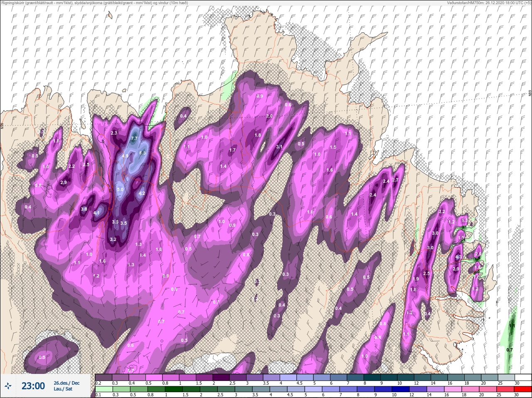Click the 1.7 precipitation value on the map
532x398 pixels.
[x=232, y=150]
